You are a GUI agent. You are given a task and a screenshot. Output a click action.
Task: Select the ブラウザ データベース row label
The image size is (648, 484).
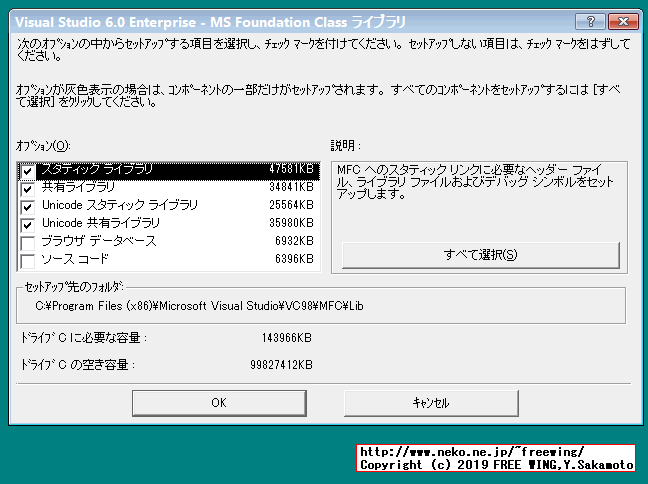(x=99, y=241)
